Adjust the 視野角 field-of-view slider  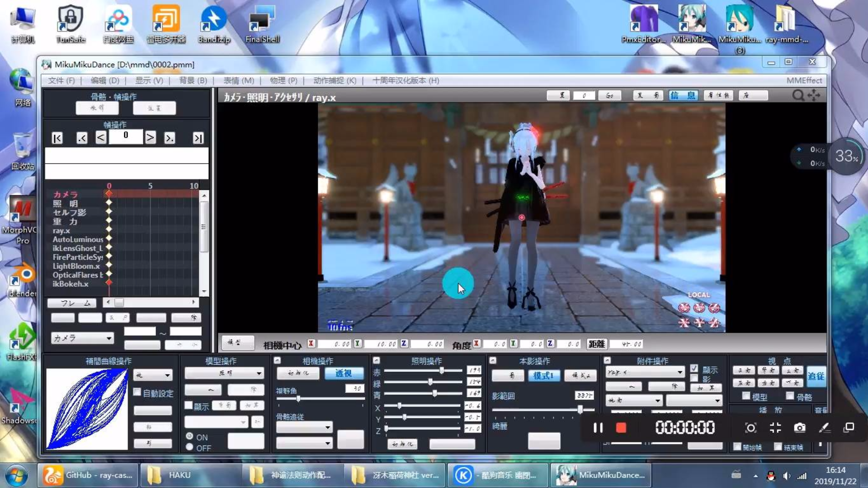(x=298, y=399)
